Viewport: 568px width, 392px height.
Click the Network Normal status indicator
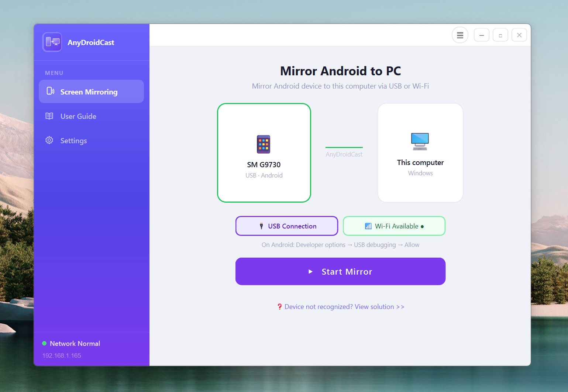pos(71,343)
